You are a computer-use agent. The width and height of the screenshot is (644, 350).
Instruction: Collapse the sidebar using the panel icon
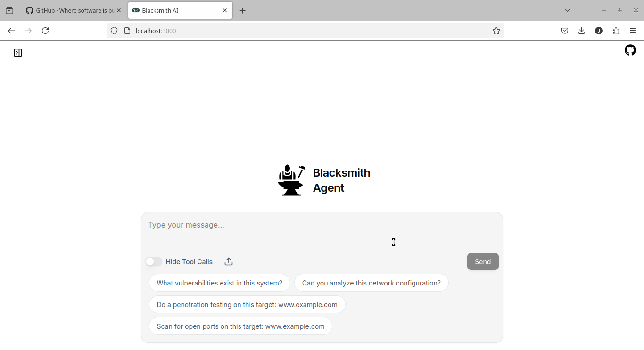[18, 52]
